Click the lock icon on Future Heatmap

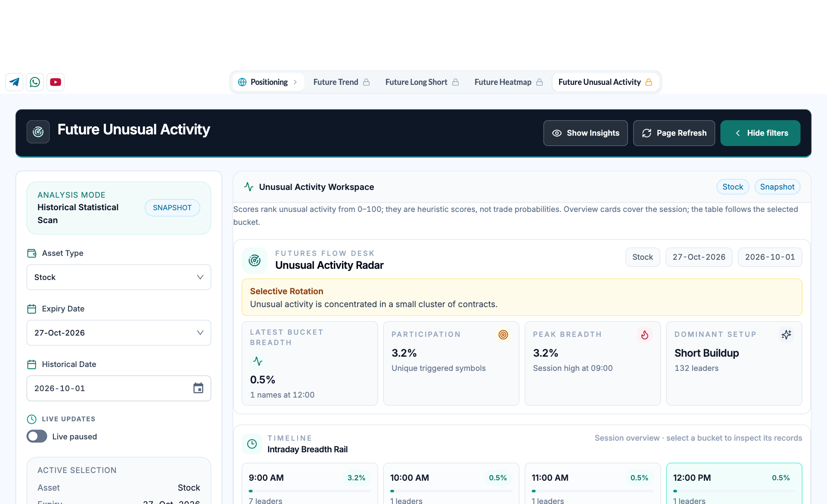click(540, 82)
